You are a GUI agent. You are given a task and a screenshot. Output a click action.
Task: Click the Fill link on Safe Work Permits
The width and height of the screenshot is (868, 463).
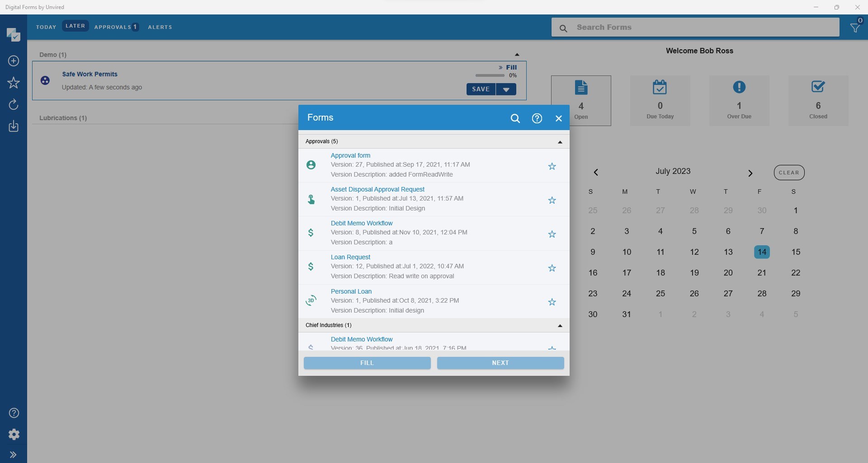tap(508, 67)
